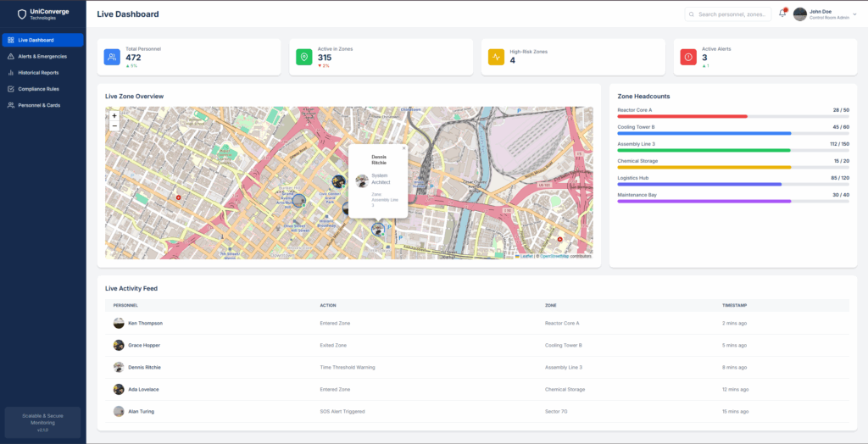Click the Reactor Core A red headcount bar

coord(682,116)
